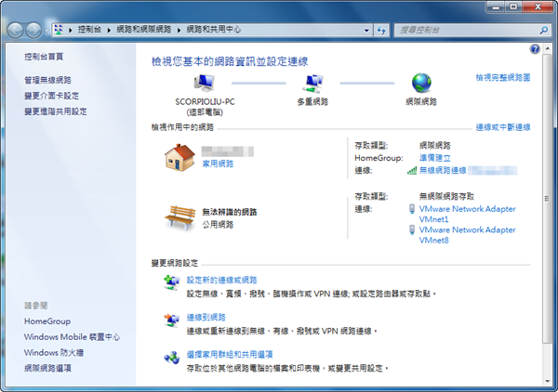Click the Control Panel icon in address bar
The height and width of the screenshot is (392, 558).
[x=59, y=30]
